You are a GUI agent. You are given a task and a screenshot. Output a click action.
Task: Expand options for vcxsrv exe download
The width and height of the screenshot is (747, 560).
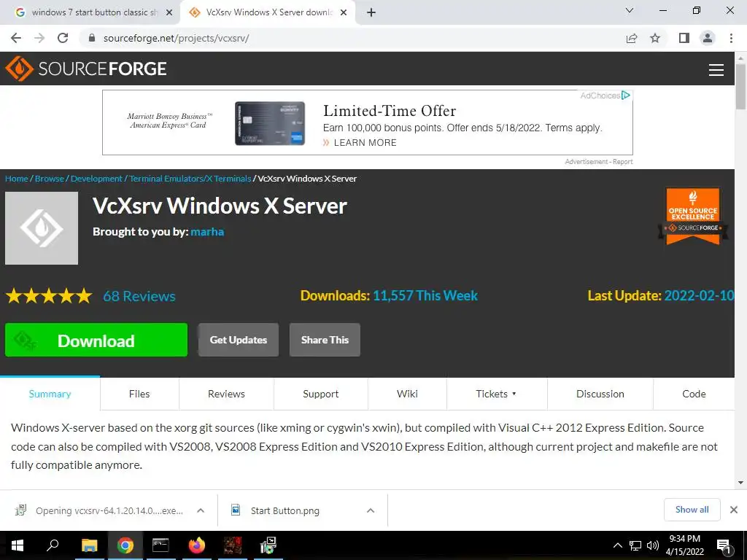[x=201, y=510]
